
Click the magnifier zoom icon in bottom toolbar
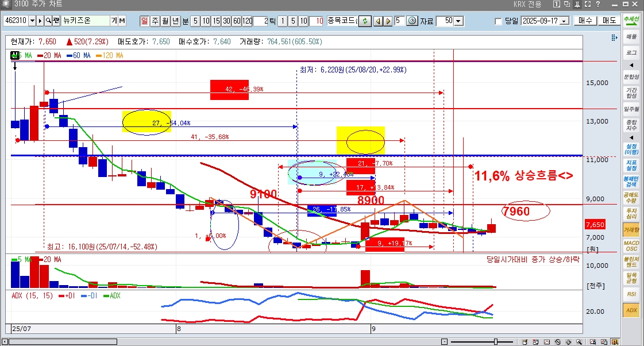click(579, 342)
